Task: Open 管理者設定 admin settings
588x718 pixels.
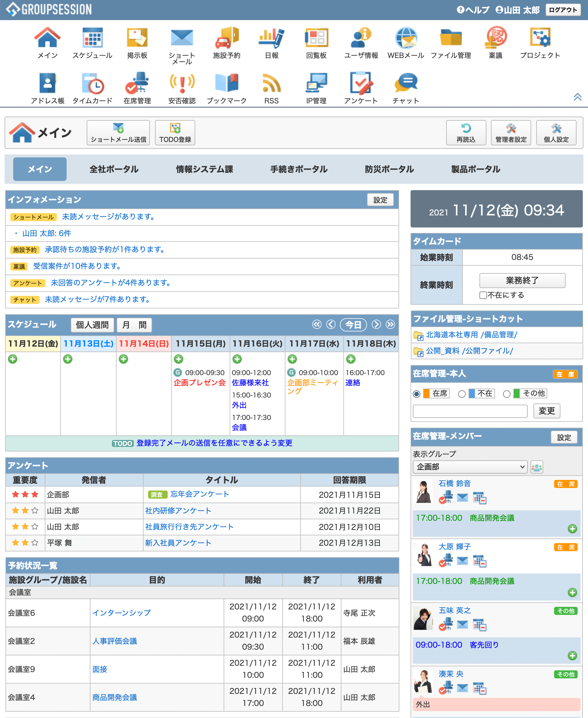Action: click(511, 133)
